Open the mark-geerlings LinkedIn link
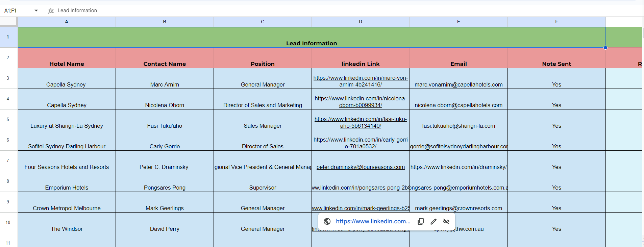Image resolution: width=644 pixels, height=247 pixels. 361,208
